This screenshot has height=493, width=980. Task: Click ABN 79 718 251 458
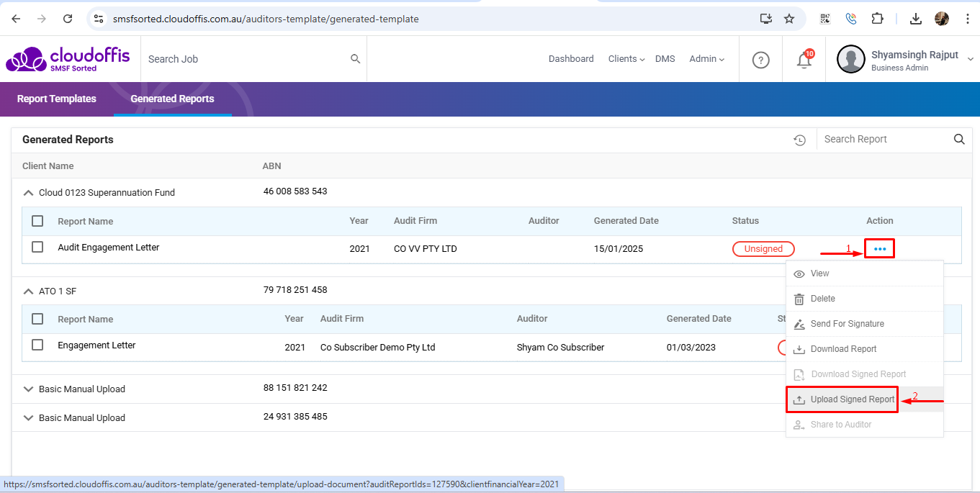pos(295,290)
